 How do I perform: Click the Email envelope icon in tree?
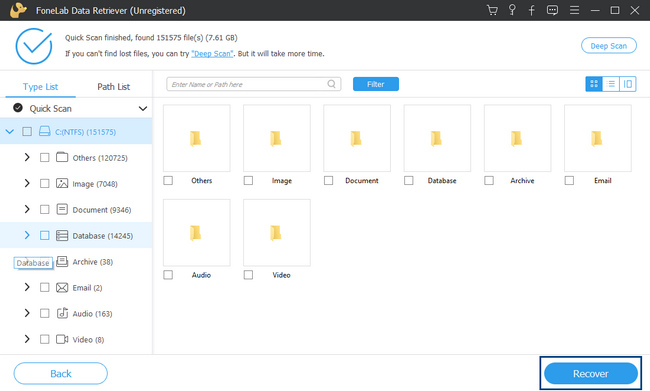[62, 287]
